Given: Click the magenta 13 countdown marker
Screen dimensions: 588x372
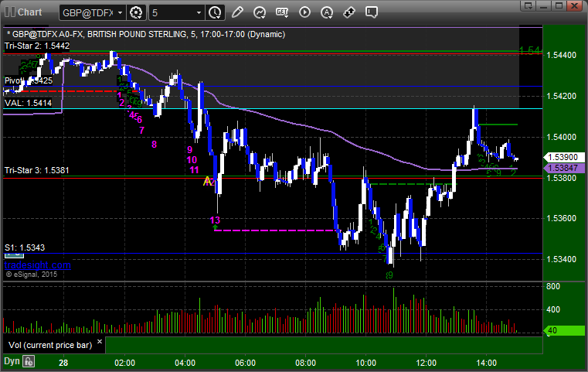Looking at the screenshot, I should click(x=215, y=220).
